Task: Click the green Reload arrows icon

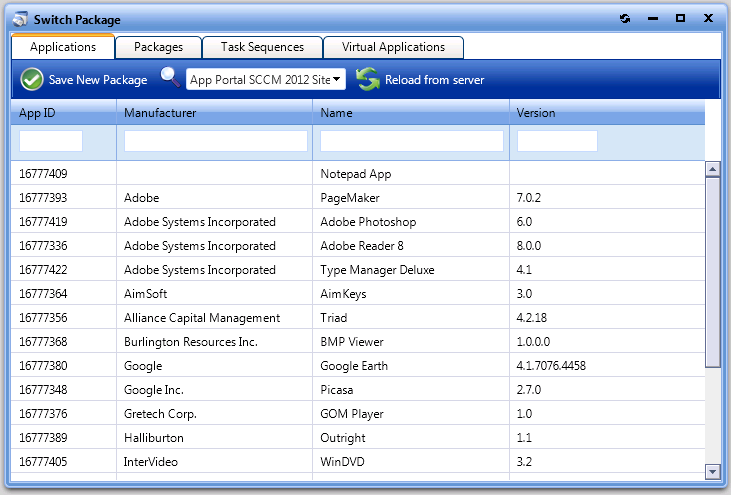Action: pos(368,79)
